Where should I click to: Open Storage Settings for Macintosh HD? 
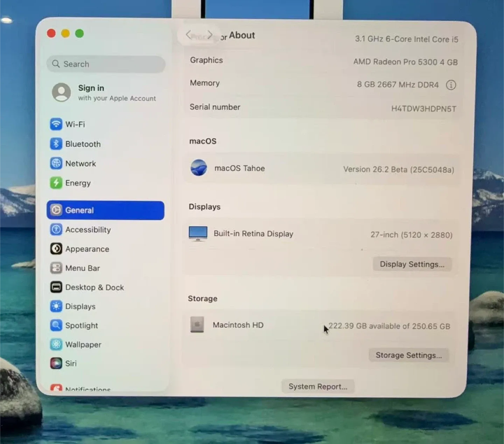[408, 355]
